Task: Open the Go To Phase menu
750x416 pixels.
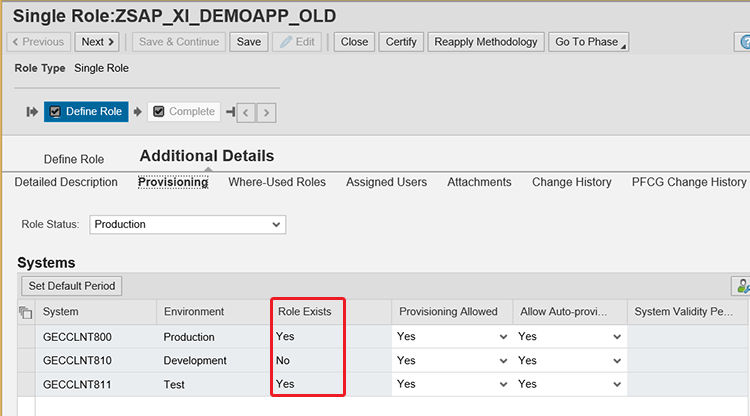Action: click(x=590, y=42)
